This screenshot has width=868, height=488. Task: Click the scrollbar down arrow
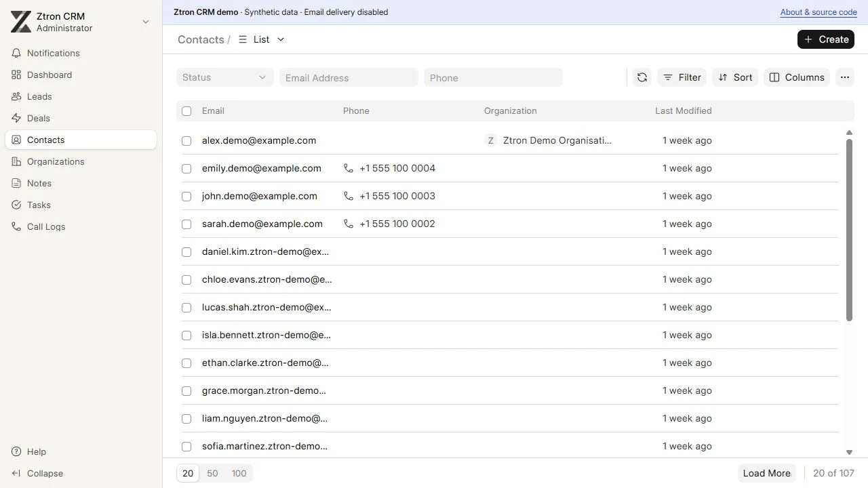pos(849,452)
